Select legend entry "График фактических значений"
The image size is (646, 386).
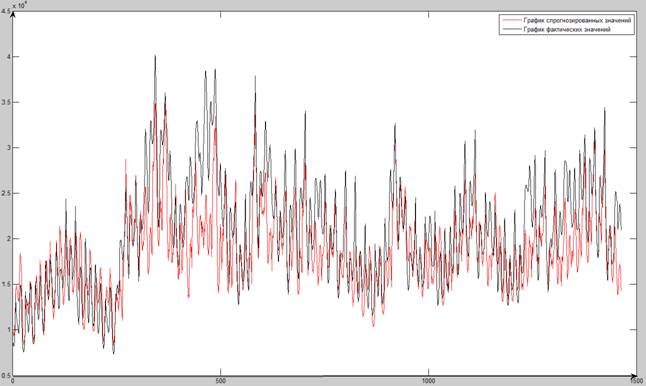click(567, 29)
